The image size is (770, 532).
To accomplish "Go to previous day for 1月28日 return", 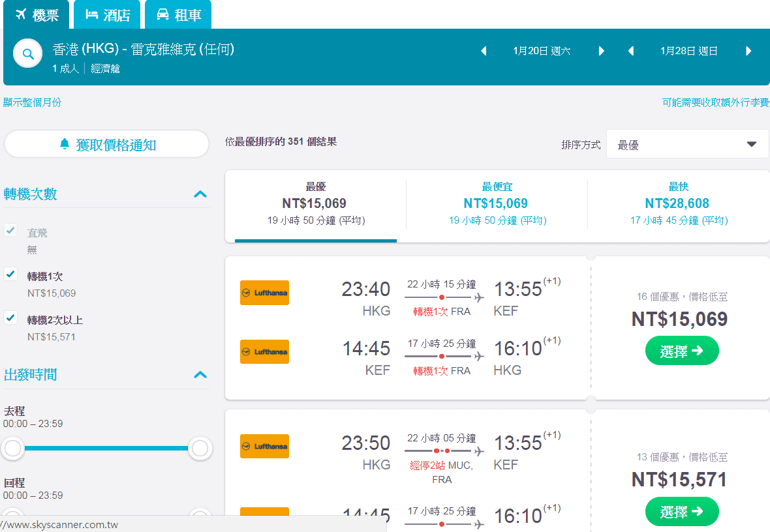I will (x=631, y=51).
